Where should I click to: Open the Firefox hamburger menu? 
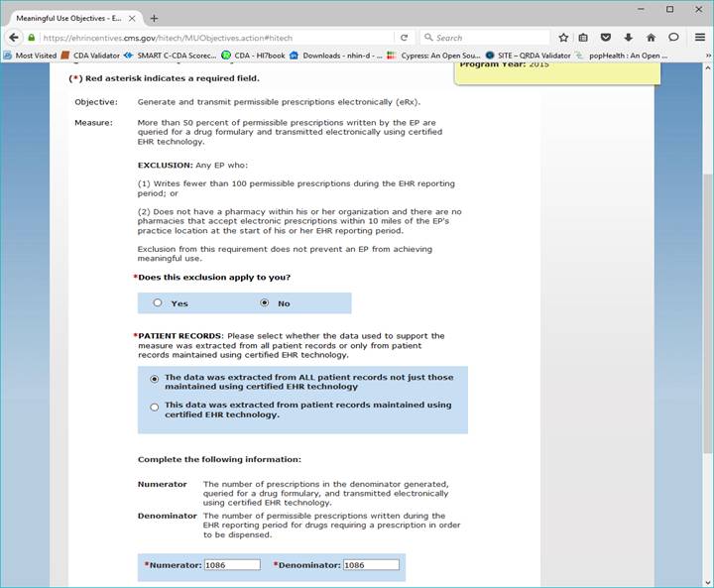699,38
